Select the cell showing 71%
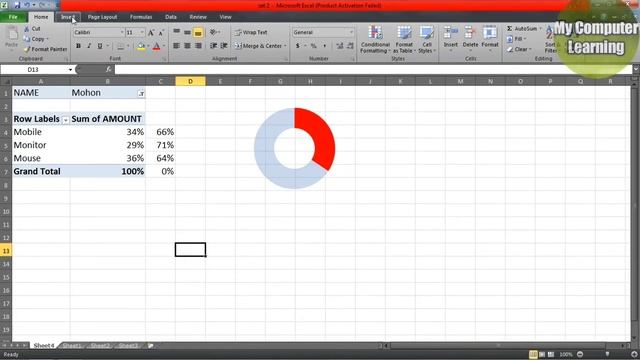This screenshot has width=640, height=360. [160, 145]
